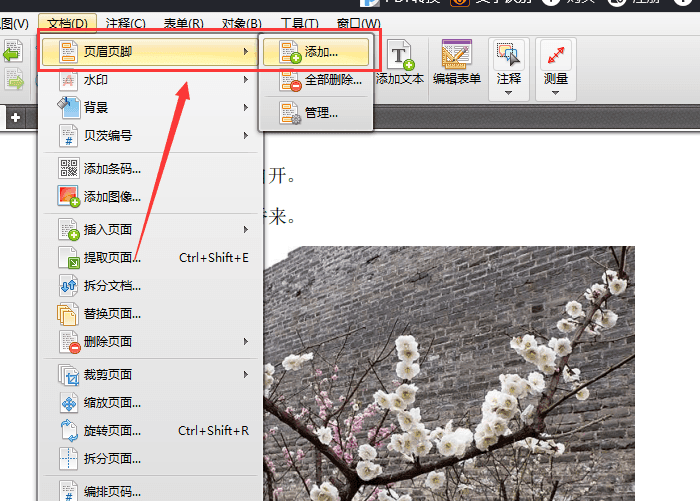Click the delete all red minus icon

coord(290,80)
